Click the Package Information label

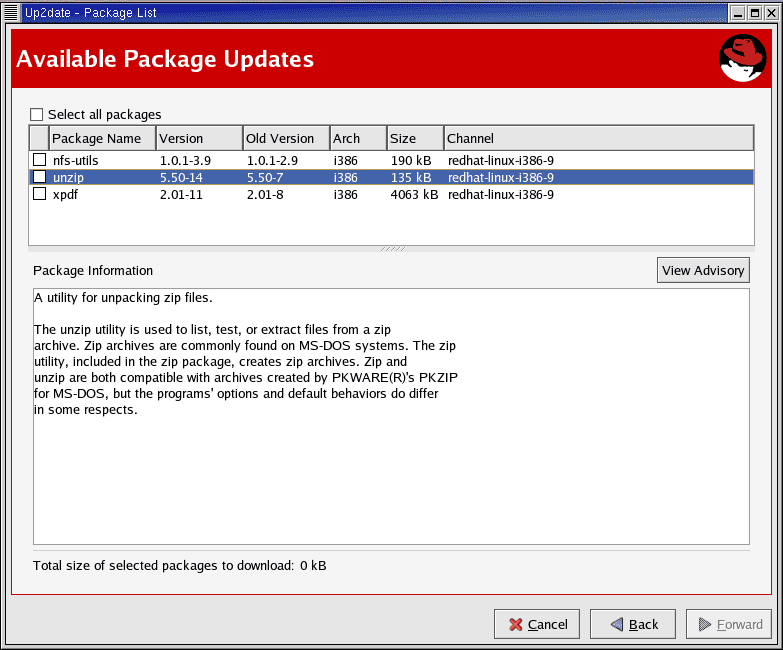coord(93,271)
